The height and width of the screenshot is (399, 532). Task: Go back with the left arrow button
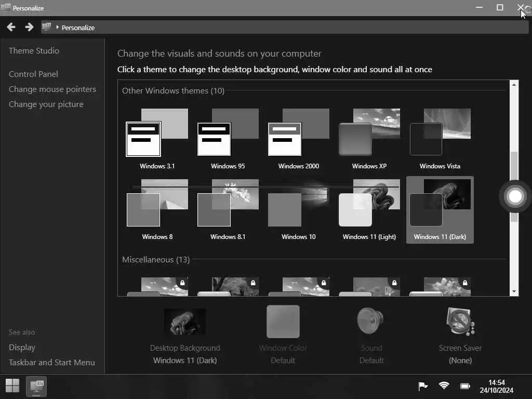(x=11, y=27)
